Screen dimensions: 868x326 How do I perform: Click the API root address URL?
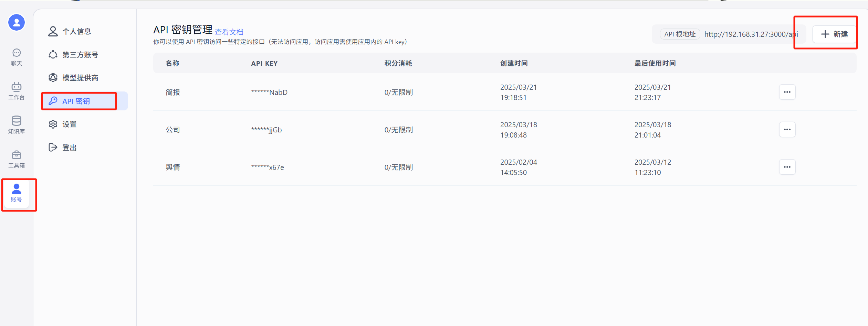tap(751, 34)
